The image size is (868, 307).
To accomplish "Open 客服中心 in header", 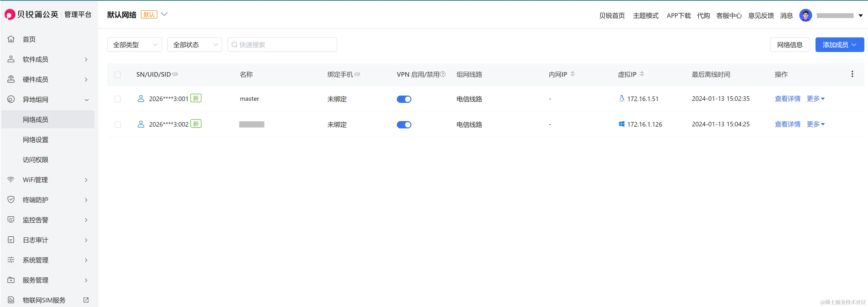I will pyautogui.click(x=729, y=16).
